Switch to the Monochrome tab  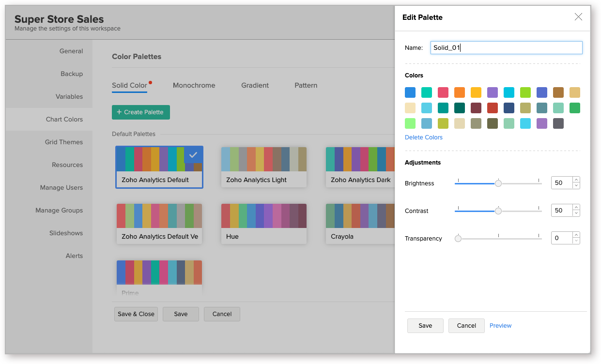tap(194, 85)
